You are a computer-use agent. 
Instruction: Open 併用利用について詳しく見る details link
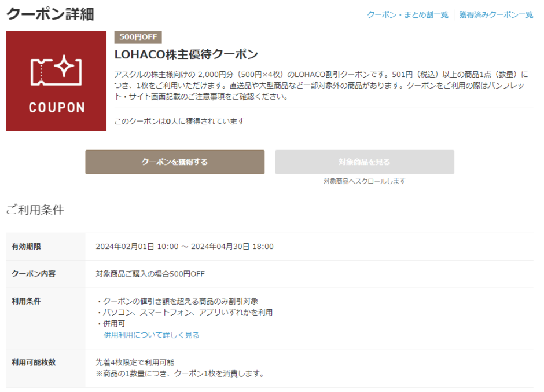(150, 335)
